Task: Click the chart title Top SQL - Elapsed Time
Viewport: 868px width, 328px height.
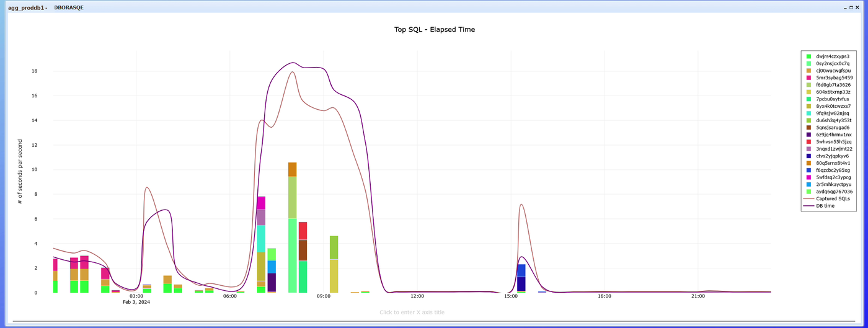Action: tap(435, 29)
